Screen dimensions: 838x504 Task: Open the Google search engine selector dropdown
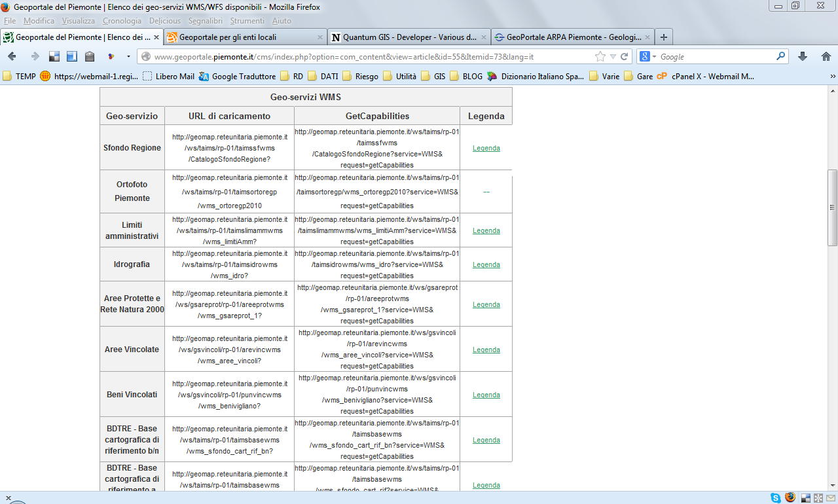[648, 57]
